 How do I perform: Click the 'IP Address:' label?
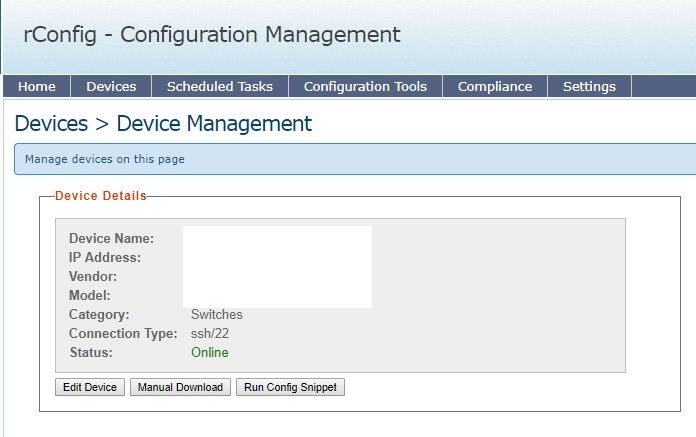click(x=105, y=257)
